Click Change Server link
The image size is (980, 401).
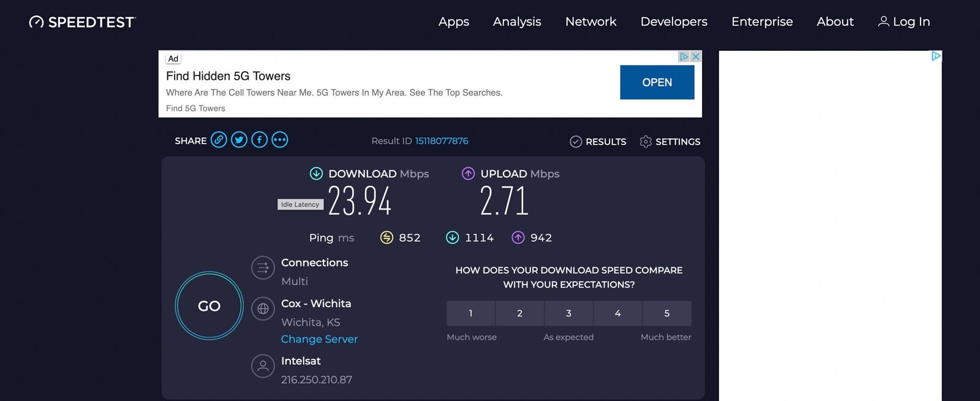pyautogui.click(x=319, y=339)
